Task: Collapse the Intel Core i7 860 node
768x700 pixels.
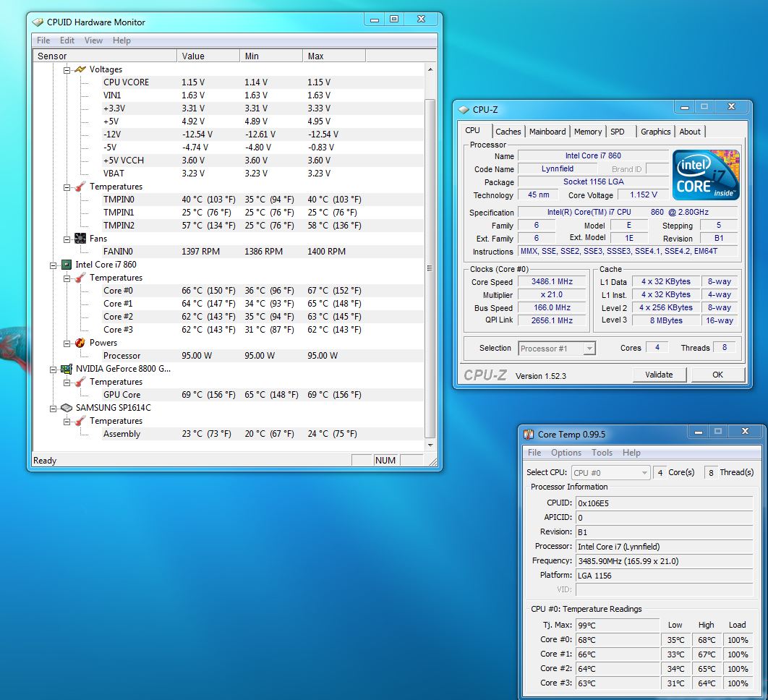Action: point(53,265)
